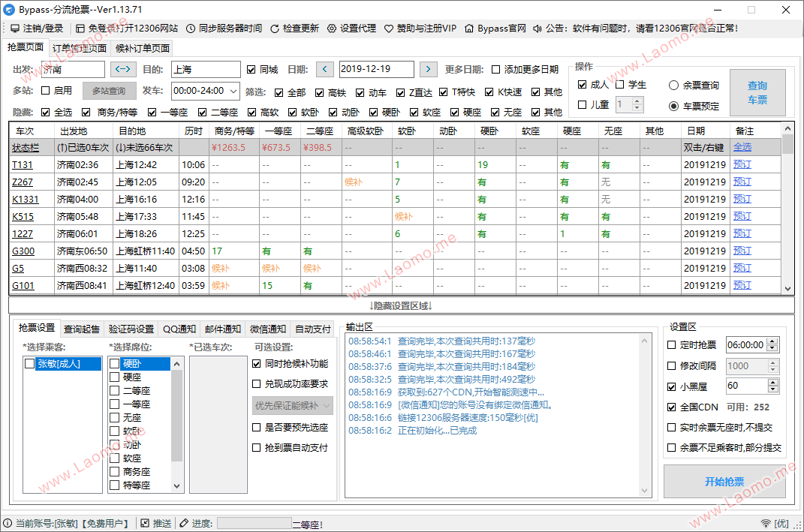Select the 车票预定 radio button
The width and height of the screenshot is (804, 532).
pyautogui.click(x=673, y=106)
